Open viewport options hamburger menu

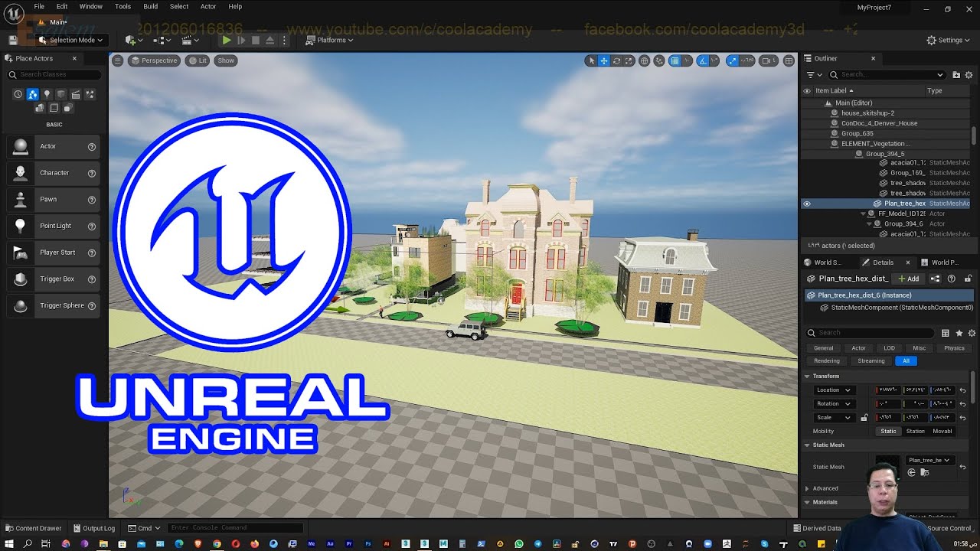pyautogui.click(x=117, y=60)
